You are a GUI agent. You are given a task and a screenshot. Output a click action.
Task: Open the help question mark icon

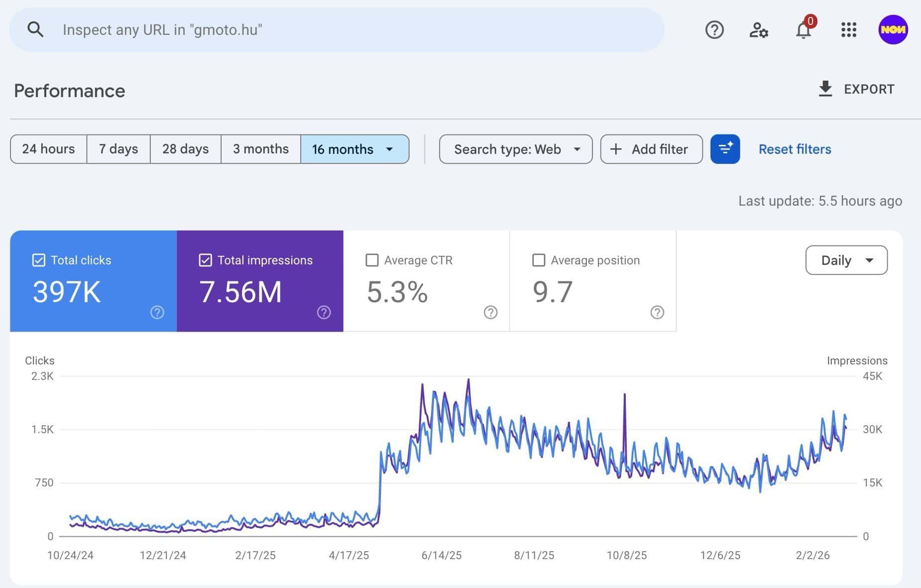714,30
